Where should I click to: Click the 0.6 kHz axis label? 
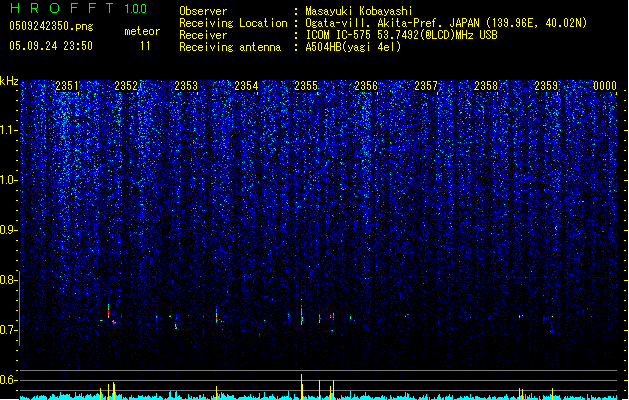(8, 380)
